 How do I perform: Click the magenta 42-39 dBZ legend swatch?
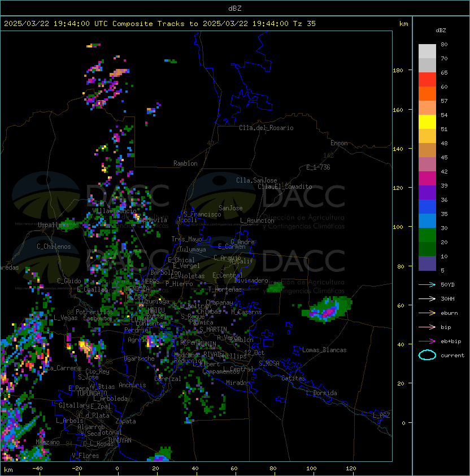pyautogui.click(x=427, y=179)
